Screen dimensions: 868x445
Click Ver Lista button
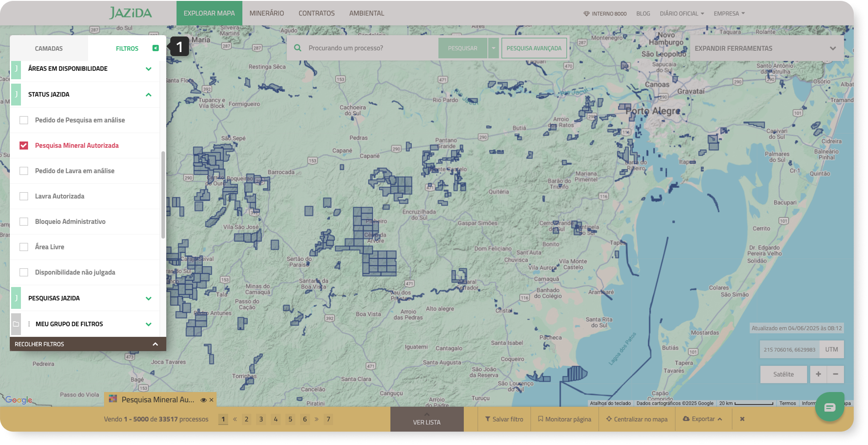tap(427, 419)
